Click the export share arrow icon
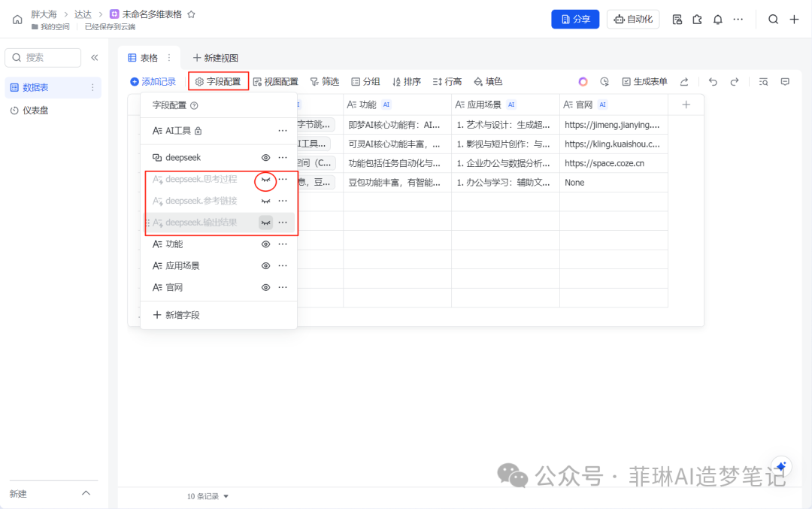Screen dimensions: 812x509 pos(684,82)
